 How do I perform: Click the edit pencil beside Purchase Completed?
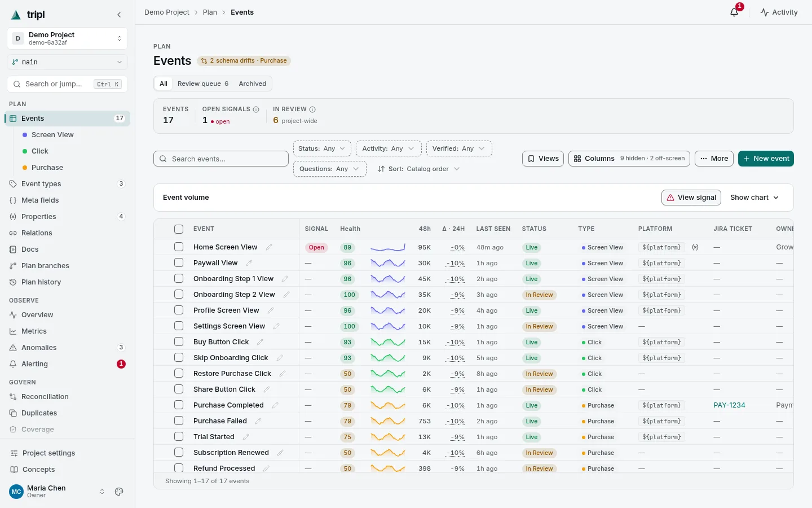coord(275,405)
